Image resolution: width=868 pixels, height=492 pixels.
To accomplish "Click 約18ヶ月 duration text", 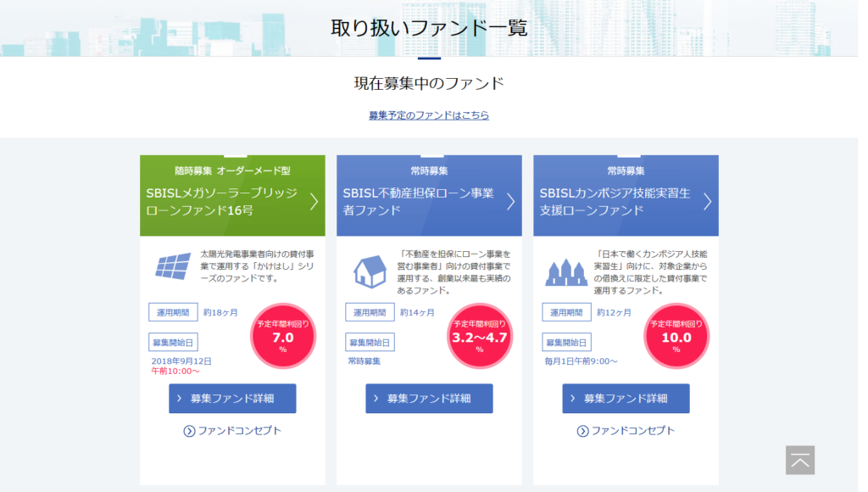I will click(220, 312).
